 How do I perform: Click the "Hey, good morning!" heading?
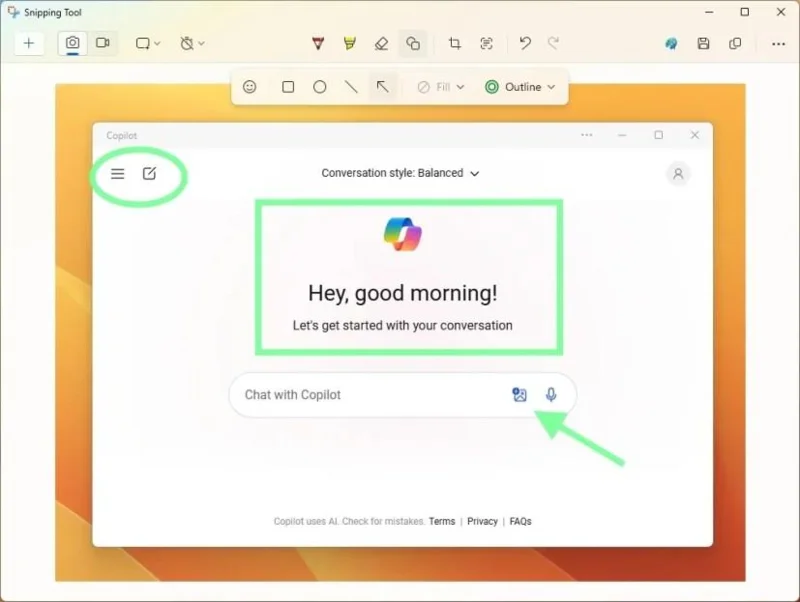click(x=403, y=293)
